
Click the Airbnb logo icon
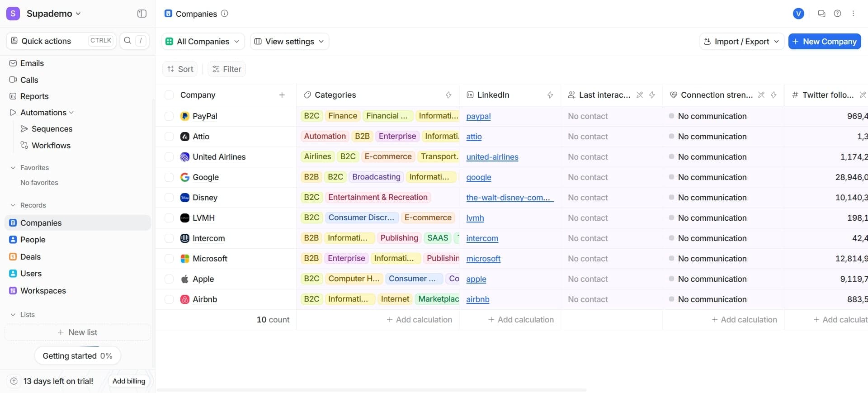coord(184,299)
